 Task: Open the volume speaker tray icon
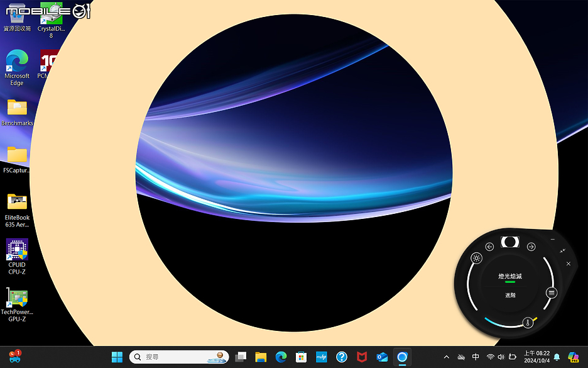click(x=501, y=357)
